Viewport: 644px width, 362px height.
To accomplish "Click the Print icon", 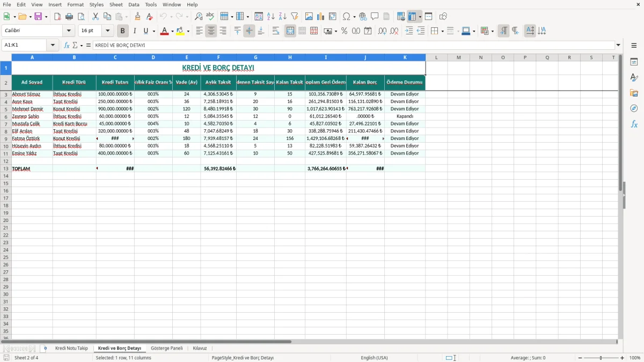I will tap(69, 17).
